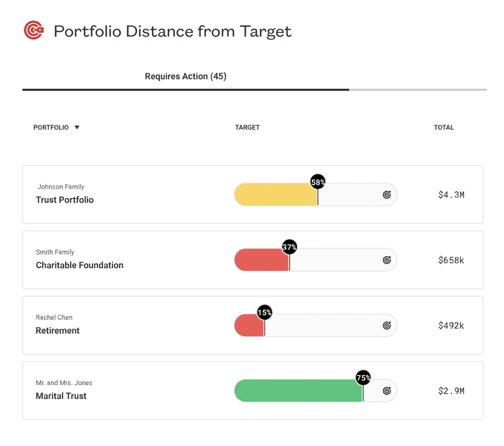Select the 58% marker badge
Screen dimensions: 504x446
318,182
